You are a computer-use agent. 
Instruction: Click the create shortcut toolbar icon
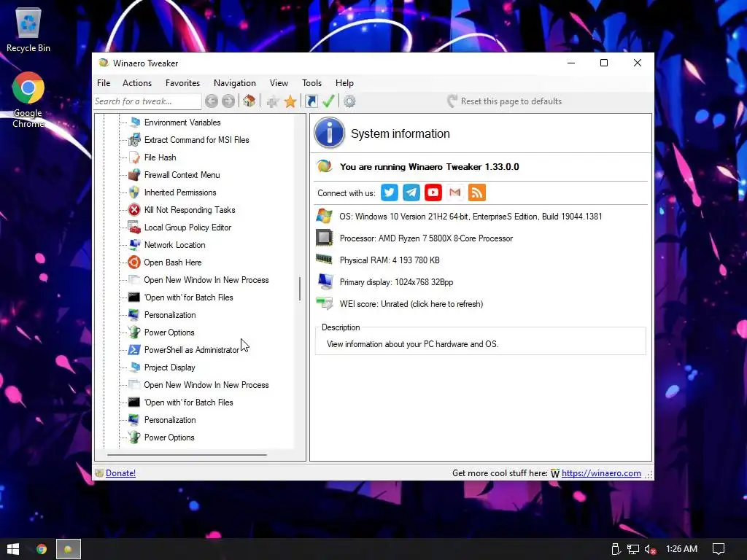tap(311, 101)
